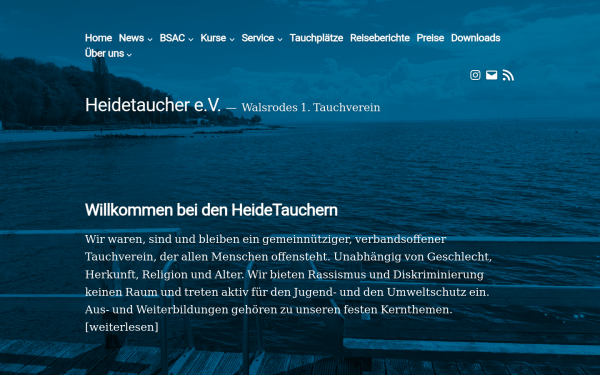Screen dimensions: 600x375
Task: Expand the BSAC submenu chevron
Action: [191, 39]
